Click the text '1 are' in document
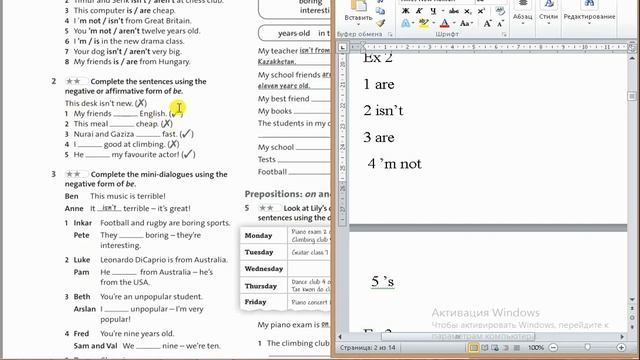This screenshot has height=360, width=640. 379,84
